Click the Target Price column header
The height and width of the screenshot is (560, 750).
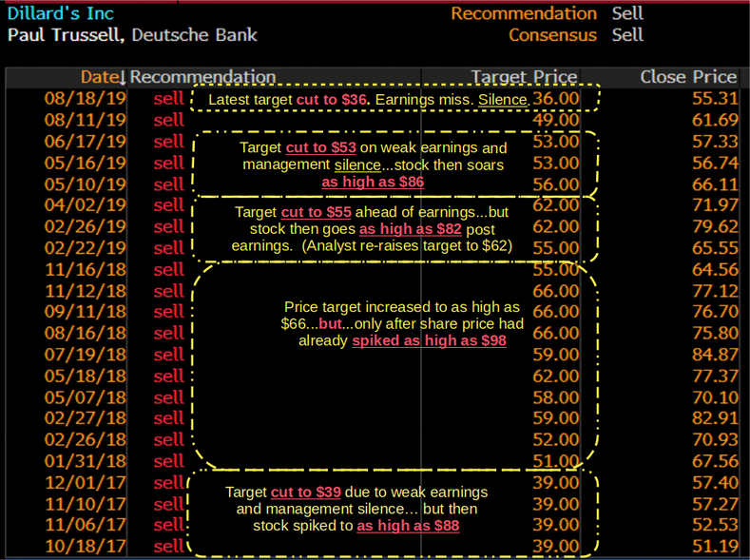point(524,77)
